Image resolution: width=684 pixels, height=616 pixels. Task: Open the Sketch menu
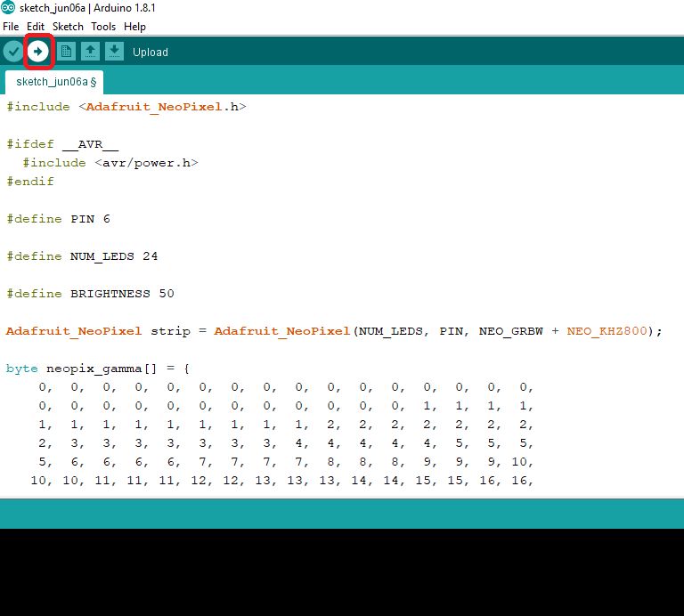[68, 27]
